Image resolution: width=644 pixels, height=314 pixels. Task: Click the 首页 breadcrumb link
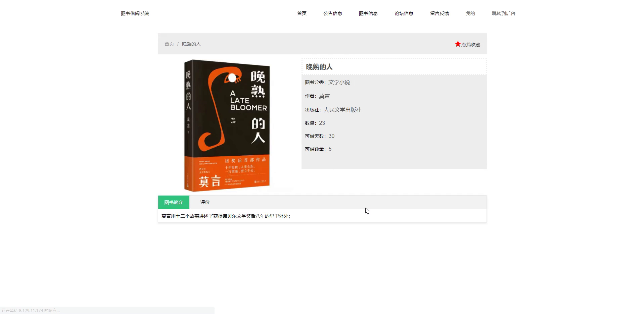[x=169, y=44]
